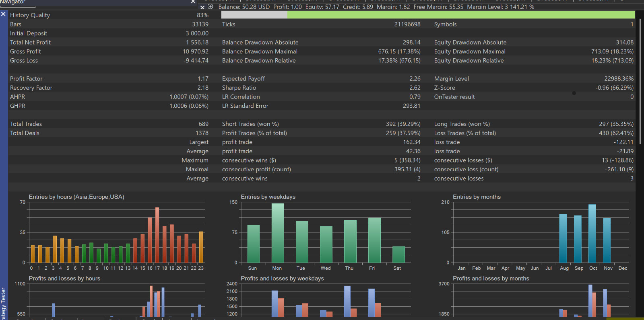
Task: Select the average loss trade value -21.89
Action: (625, 151)
